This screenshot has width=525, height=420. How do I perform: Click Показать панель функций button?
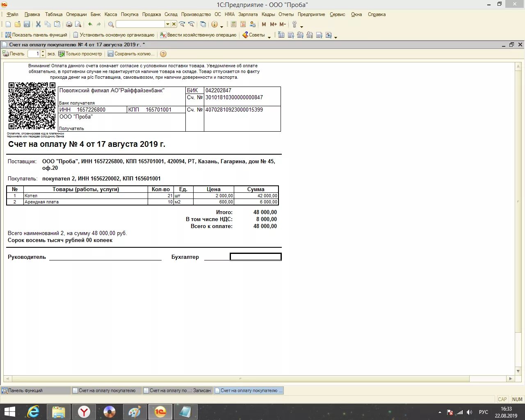pyautogui.click(x=36, y=35)
